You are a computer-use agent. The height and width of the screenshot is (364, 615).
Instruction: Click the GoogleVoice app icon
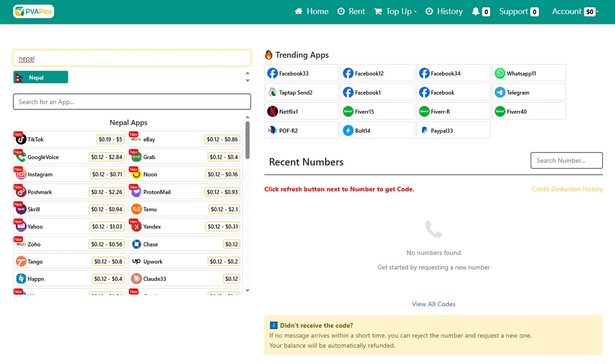[21, 157]
